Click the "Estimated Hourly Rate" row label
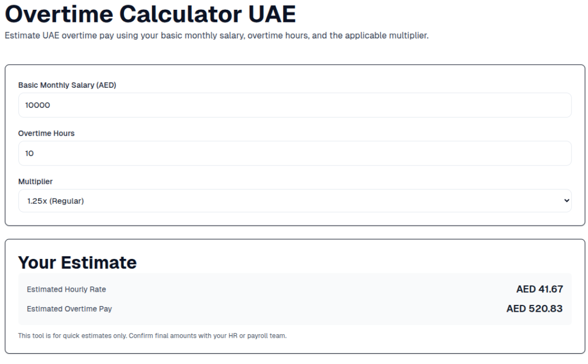 pyautogui.click(x=67, y=289)
